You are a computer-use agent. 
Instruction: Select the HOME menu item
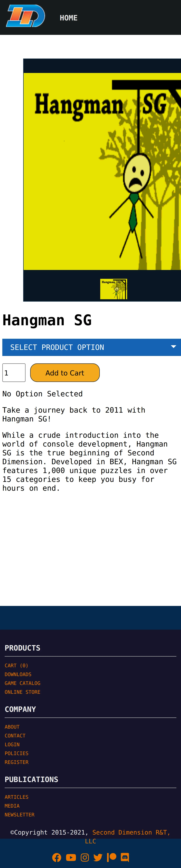69,18
